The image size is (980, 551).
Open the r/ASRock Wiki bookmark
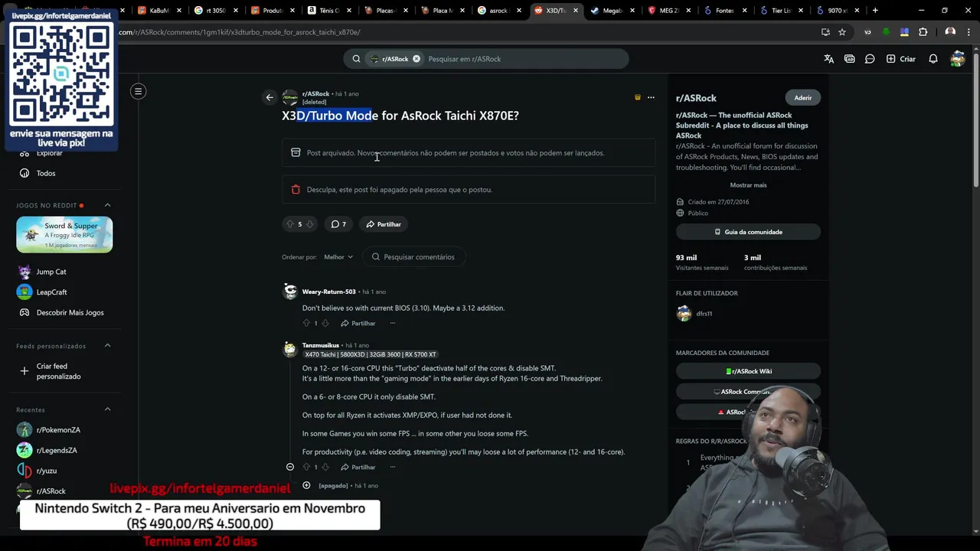[x=748, y=371]
